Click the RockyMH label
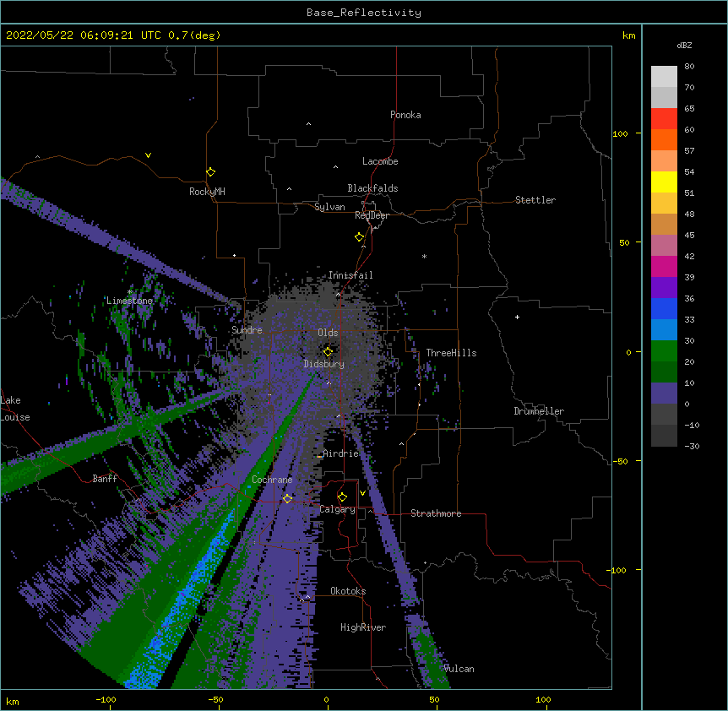The height and width of the screenshot is (711, 728). [x=207, y=192]
